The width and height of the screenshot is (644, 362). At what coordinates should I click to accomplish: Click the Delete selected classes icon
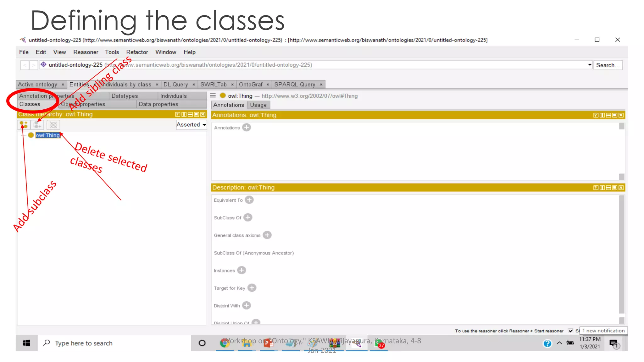[53, 125]
